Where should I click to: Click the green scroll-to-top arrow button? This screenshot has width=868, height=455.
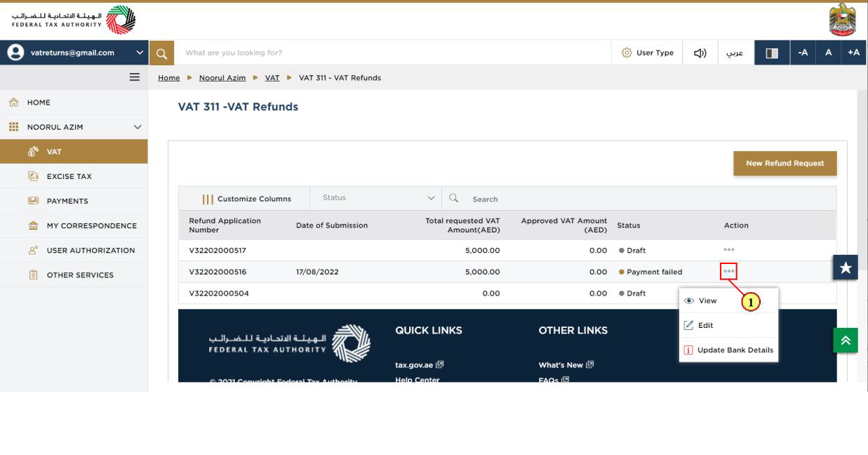point(846,340)
